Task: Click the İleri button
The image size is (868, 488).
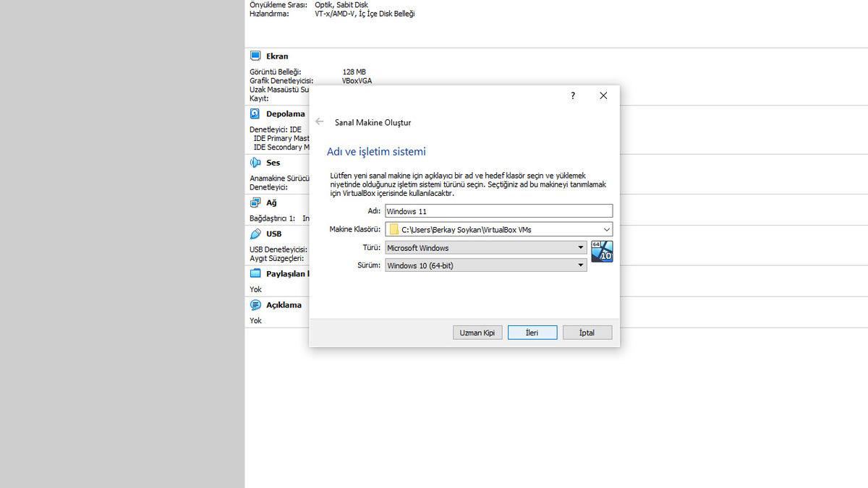Action: 532,332
